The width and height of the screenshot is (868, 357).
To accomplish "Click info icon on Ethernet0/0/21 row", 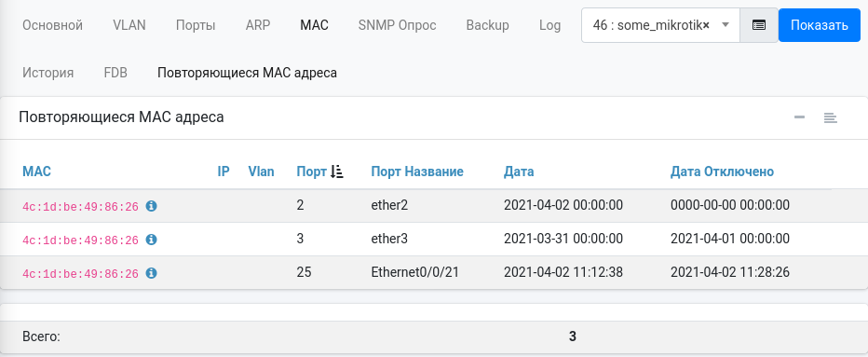I will click(x=151, y=273).
